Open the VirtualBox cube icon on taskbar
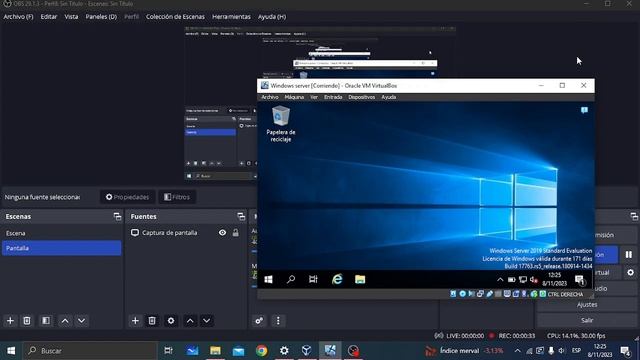 307,351
